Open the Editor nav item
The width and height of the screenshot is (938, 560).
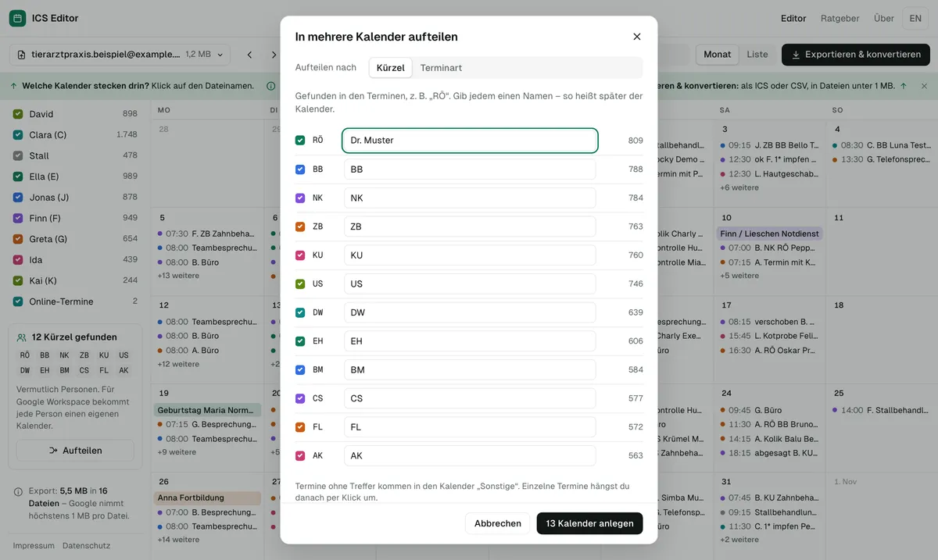793,18
